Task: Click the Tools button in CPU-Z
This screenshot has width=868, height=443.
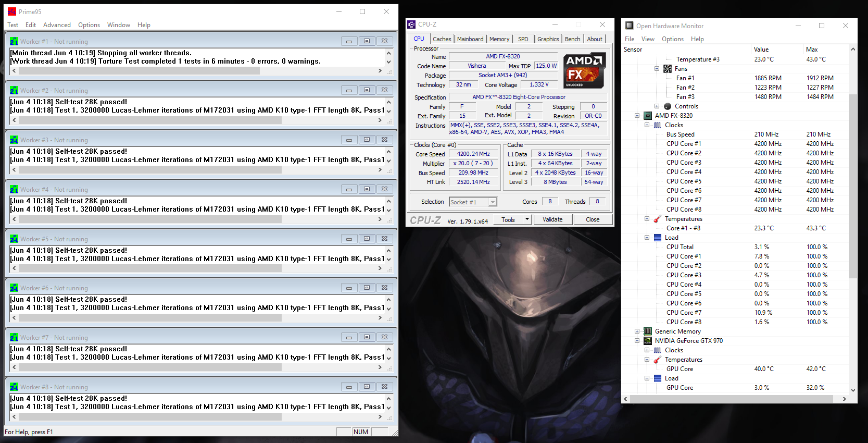Action: tap(508, 219)
